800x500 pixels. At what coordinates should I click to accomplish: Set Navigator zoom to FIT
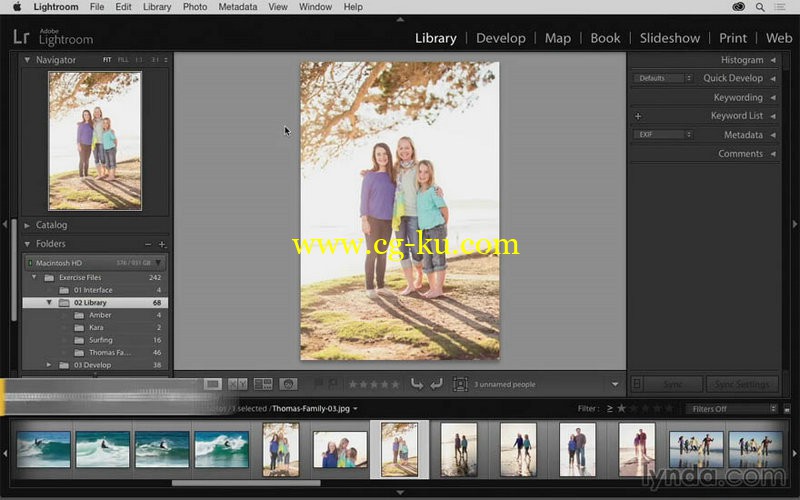tap(107, 60)
